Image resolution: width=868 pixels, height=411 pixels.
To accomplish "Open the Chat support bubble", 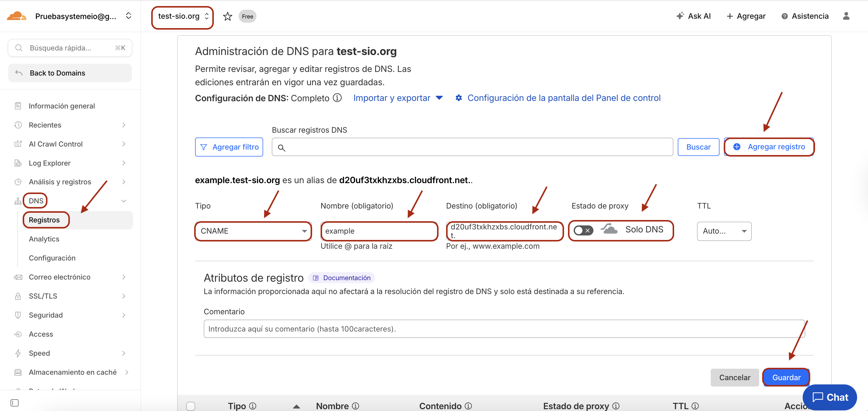I will tap(830, 397).
